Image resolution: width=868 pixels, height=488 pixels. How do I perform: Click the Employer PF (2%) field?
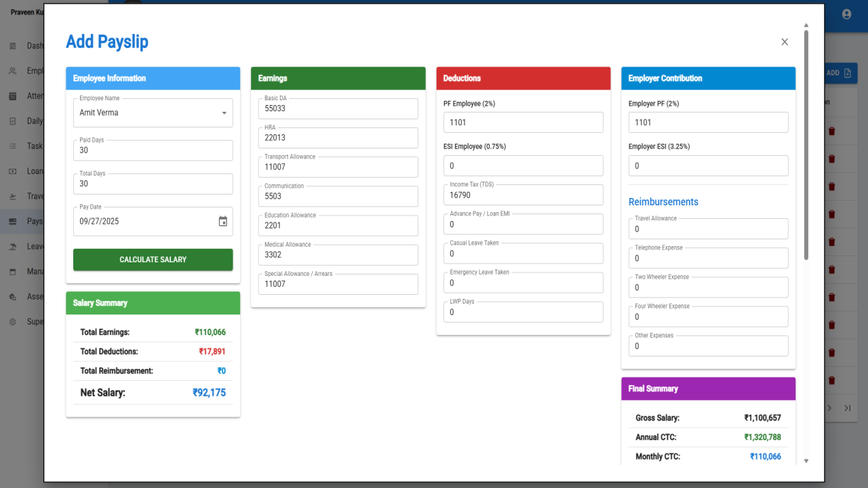click(x=709, y=123)
